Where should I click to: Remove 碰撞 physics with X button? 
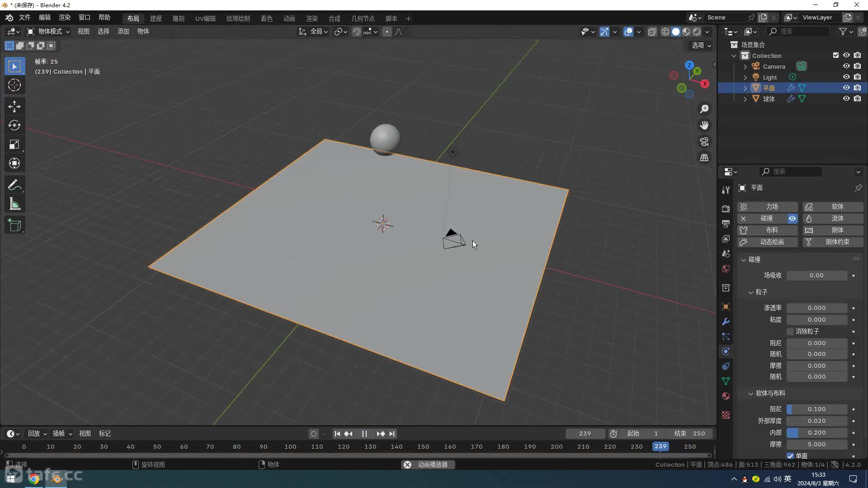(x=743, y=219)
